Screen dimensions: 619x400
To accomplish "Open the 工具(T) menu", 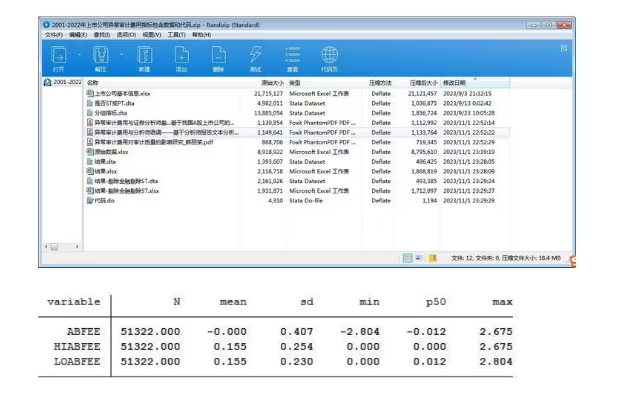I will tap(176, 35).
